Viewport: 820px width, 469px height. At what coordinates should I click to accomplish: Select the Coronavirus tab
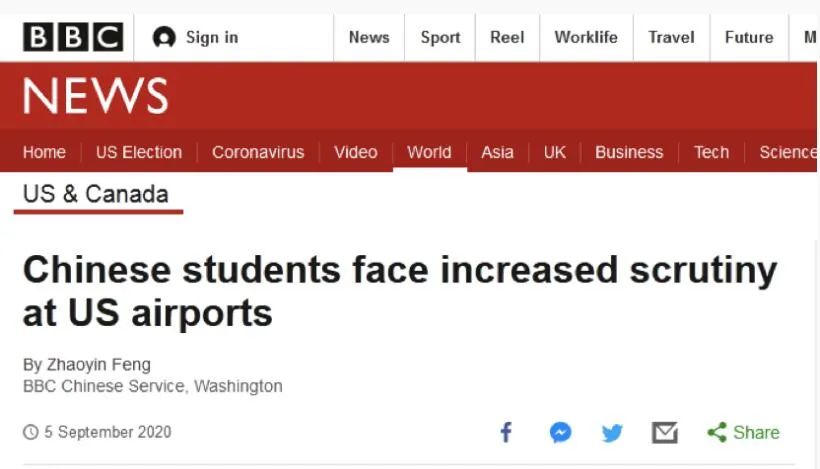pos(258,152)
